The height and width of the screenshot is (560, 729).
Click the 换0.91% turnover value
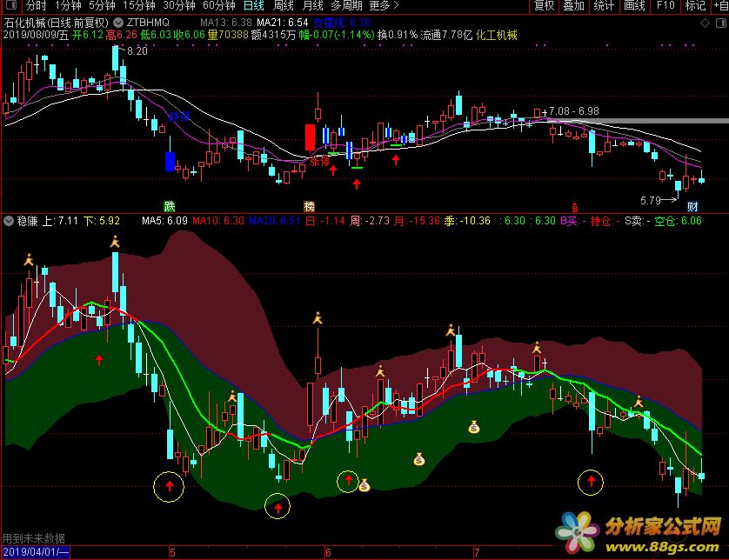click(398, 35)
